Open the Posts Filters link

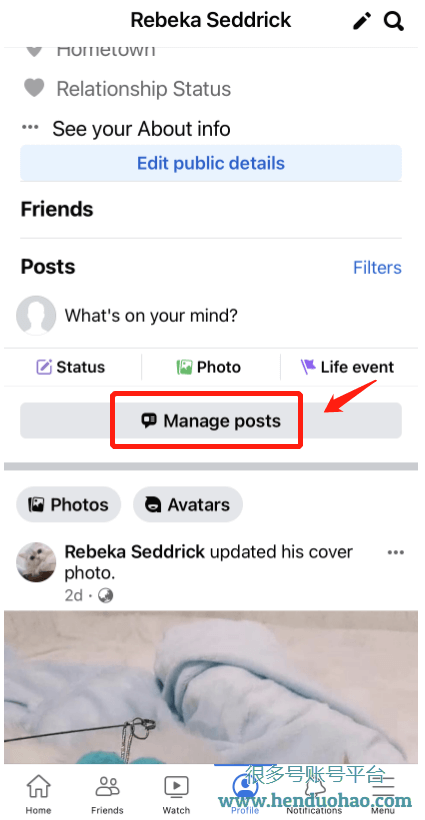pyautogui.click(x=377, y=267)
